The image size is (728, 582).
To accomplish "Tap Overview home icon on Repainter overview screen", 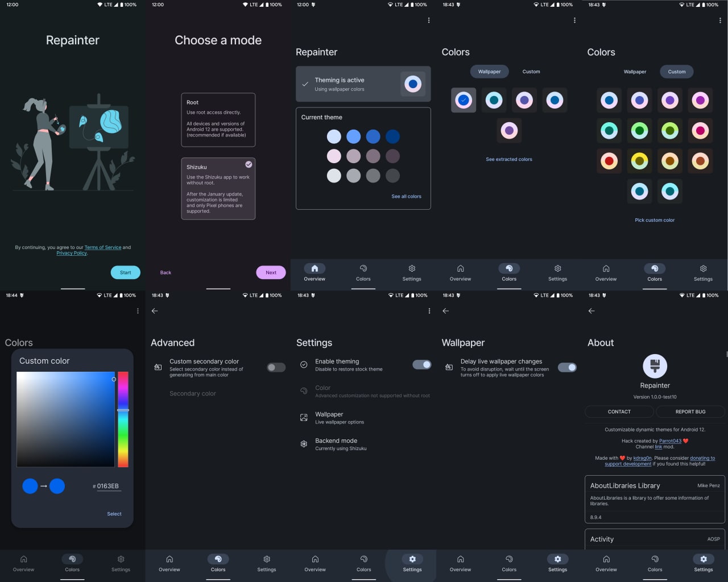I will [x=315, y=268].
